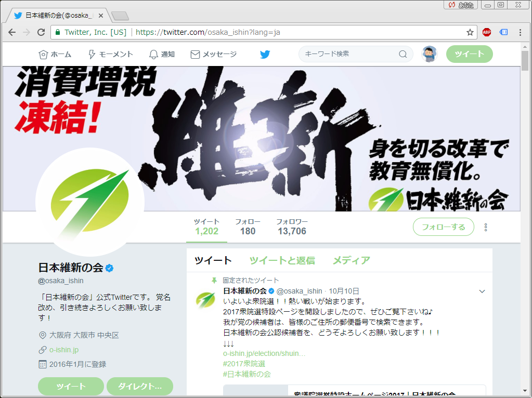
Task: Open the blue extension icon beside ABP
Action: [x=503, y=32]
